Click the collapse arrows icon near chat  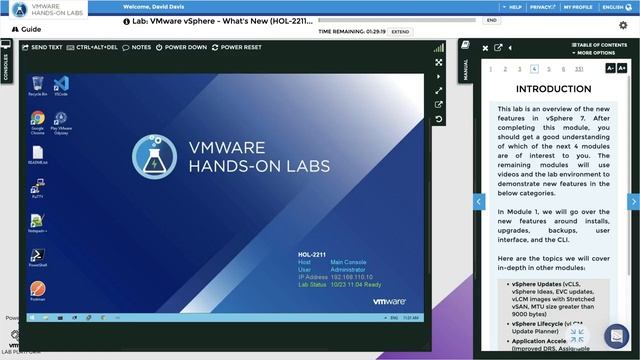point(577,336)
